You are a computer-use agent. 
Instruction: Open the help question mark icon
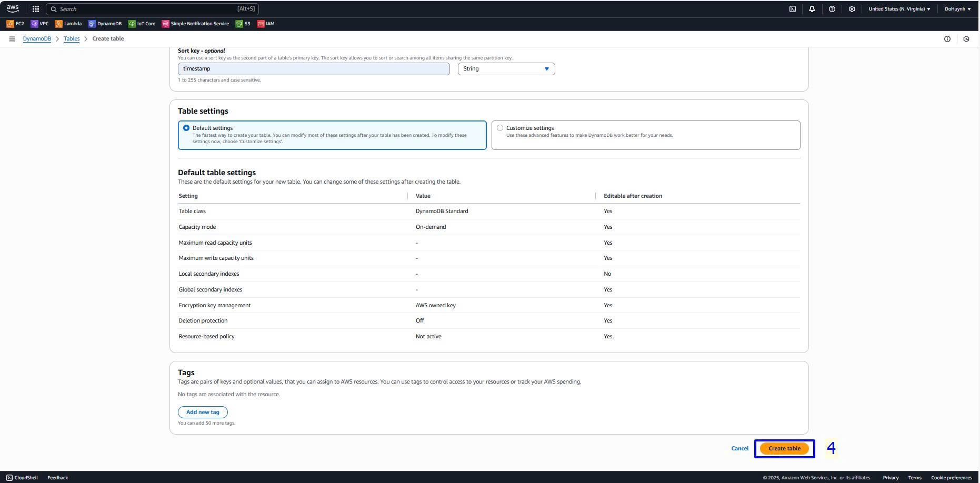pos(832,9)
